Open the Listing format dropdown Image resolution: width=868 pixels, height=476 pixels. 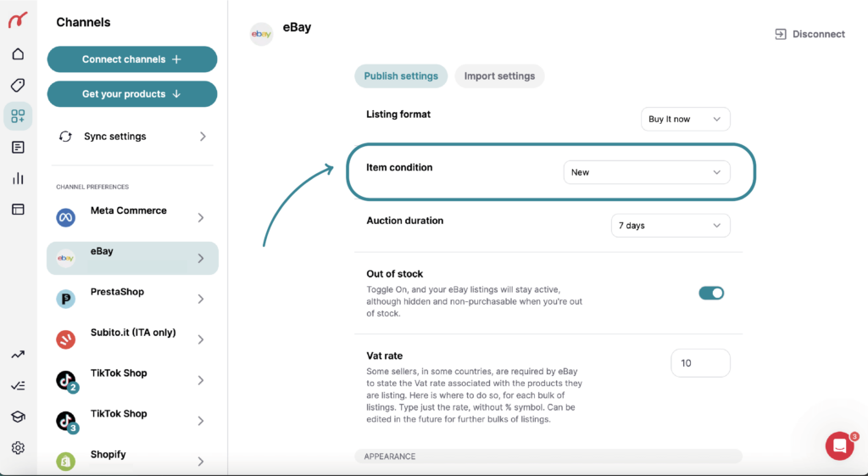pos(685,120)
